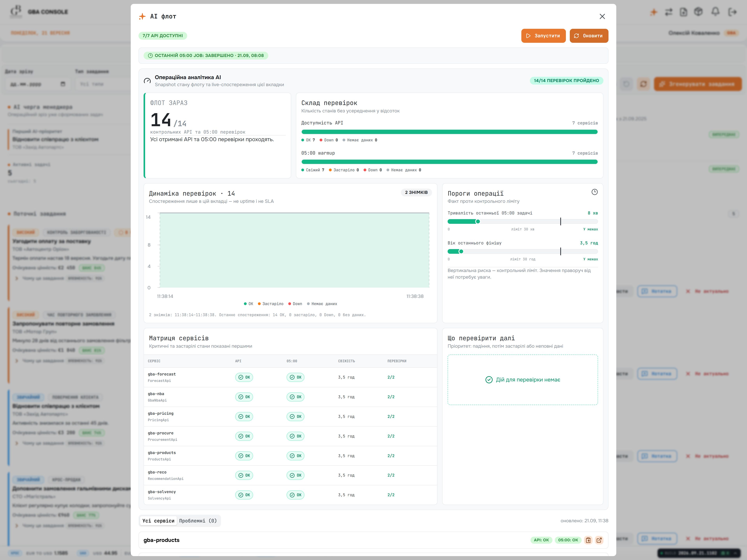747x560 pixels.
Task: Click the 2 ЗНІМКІВ badge
Action: tap(416, 192)
